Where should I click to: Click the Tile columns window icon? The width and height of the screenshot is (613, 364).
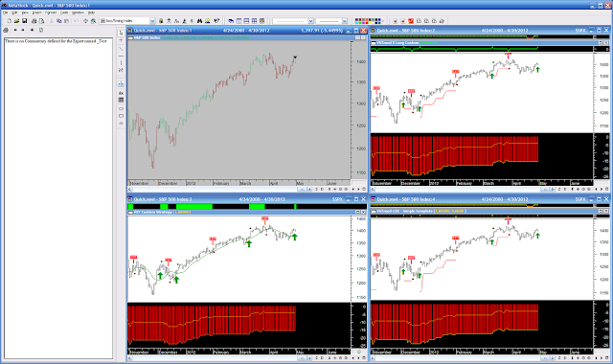point(238,21)
